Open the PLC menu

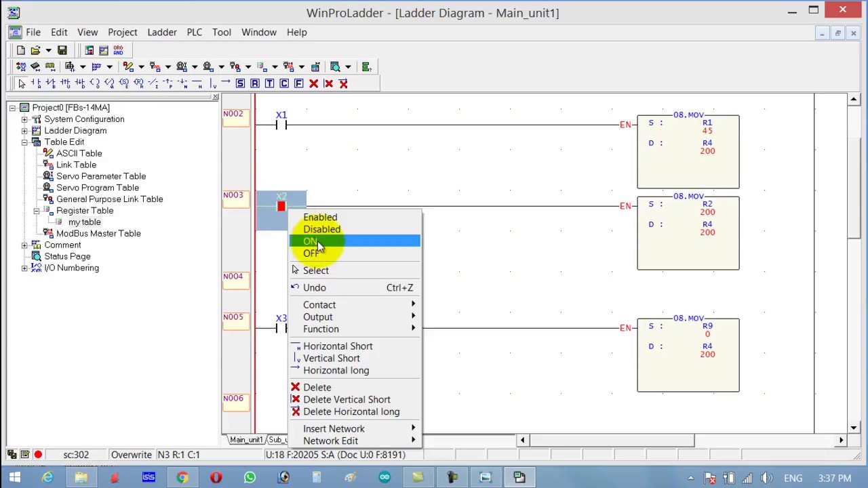coord(195,32)
